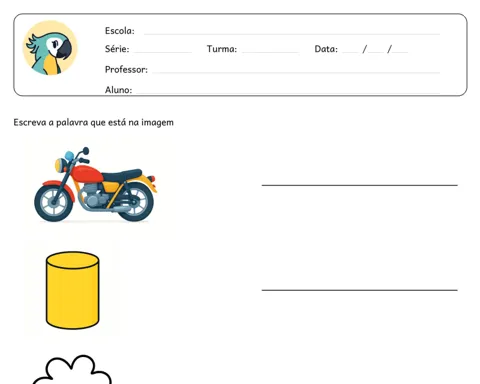Image resolution: width=480 pixels, height=384 pixels.
Task: Click the motorcycle's headlight
Action: point(61,165)
